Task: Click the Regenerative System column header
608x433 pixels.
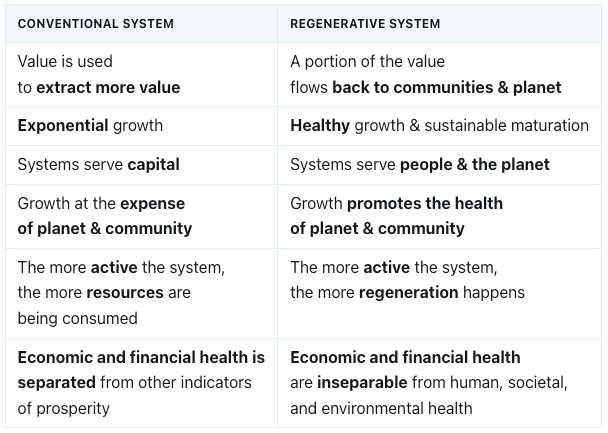Action: 365,23
